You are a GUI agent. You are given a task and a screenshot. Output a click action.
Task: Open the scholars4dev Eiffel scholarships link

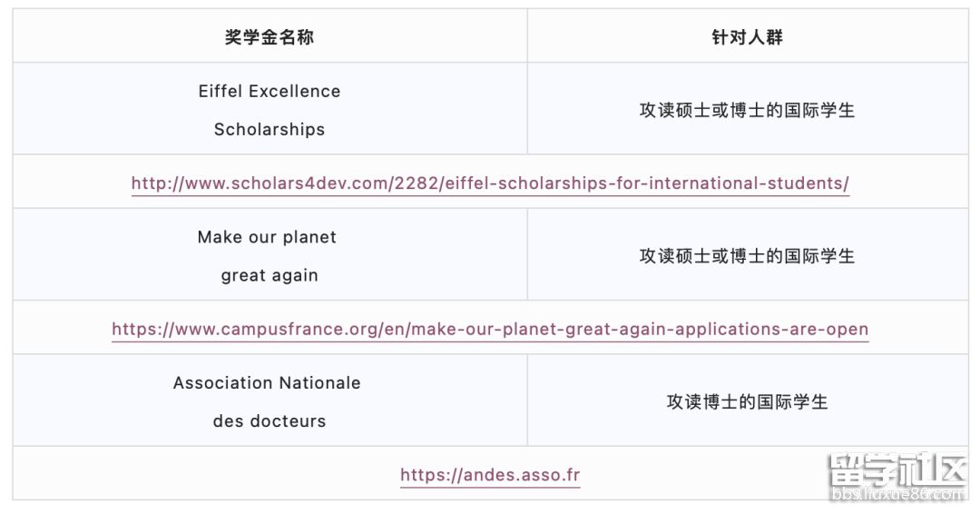pyautogui.click(x=490, y=183)
